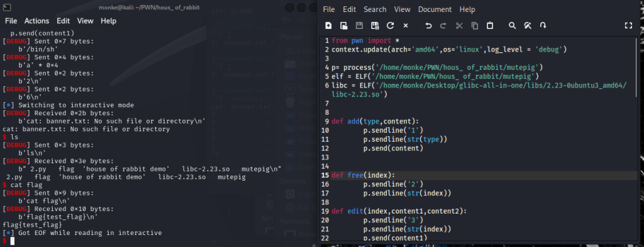This screenshot has width=644, height=247.
Task: Click 'Switching to interactive mode' in the terminal
Action: pyautogui.click(x=75, y=105)
